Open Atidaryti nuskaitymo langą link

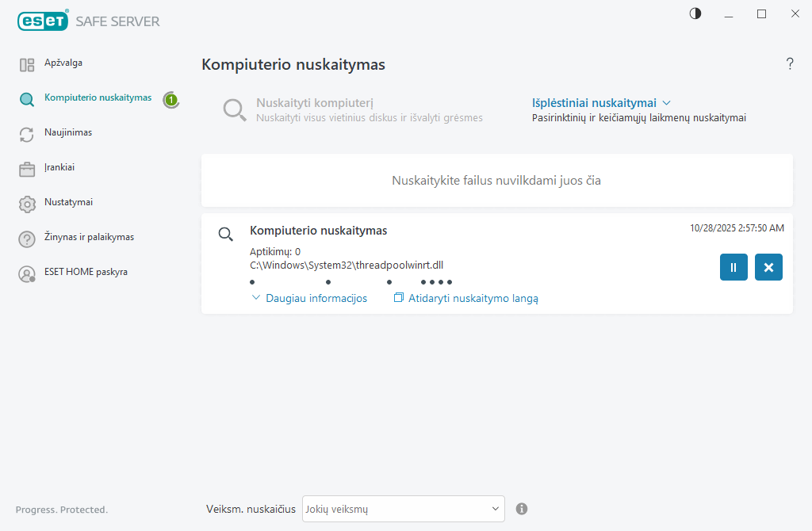[x=473, y=298]
